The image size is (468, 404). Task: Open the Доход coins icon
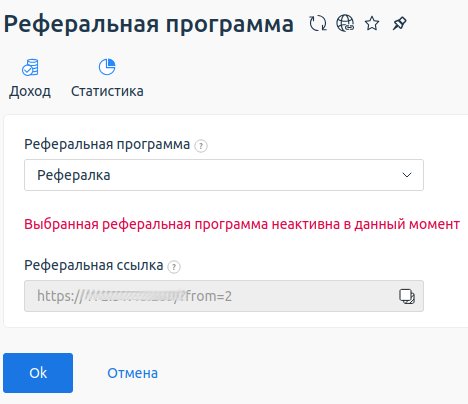(x=30, y=67)
